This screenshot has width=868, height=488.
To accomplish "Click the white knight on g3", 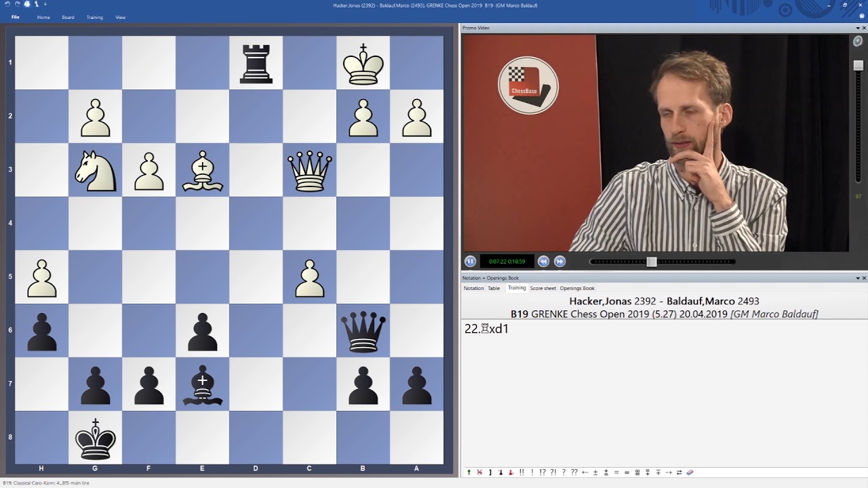I will pos(96,169).
